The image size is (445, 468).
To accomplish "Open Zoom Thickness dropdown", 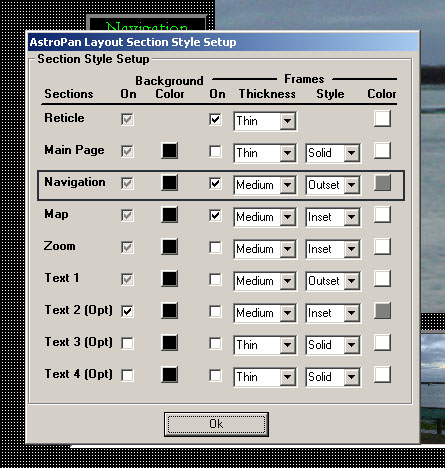I will (265, 249).
